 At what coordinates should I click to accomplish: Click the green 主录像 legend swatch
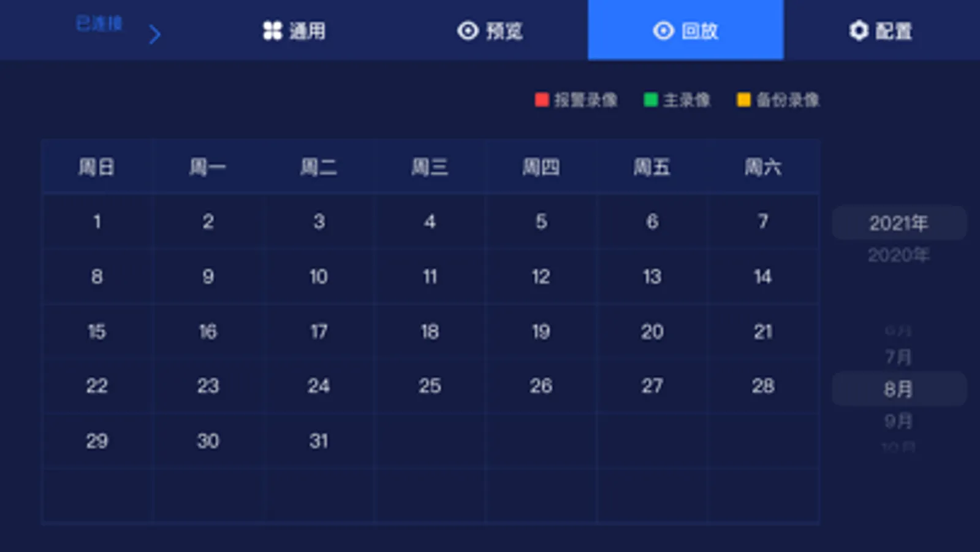click(650, 99)
